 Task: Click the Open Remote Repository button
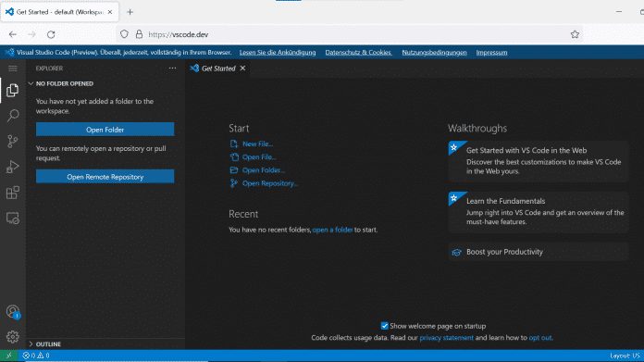(105, 177)
